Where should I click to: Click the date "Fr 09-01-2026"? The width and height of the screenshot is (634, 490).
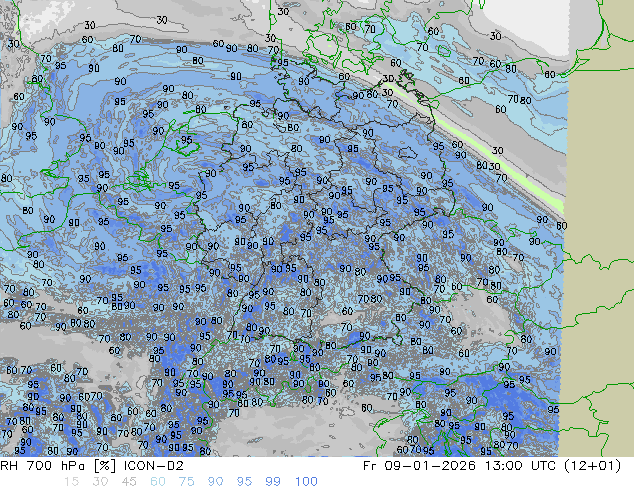(419, 466)
